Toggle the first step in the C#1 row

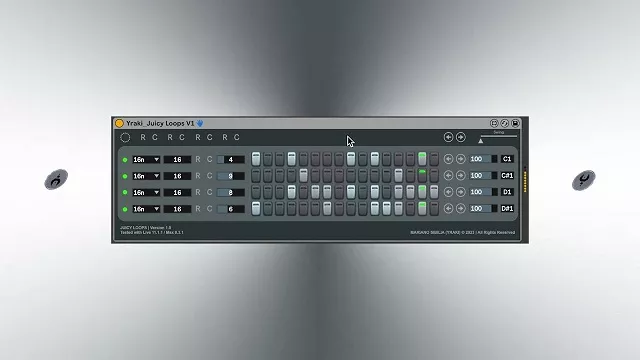[x=256, y=176]
